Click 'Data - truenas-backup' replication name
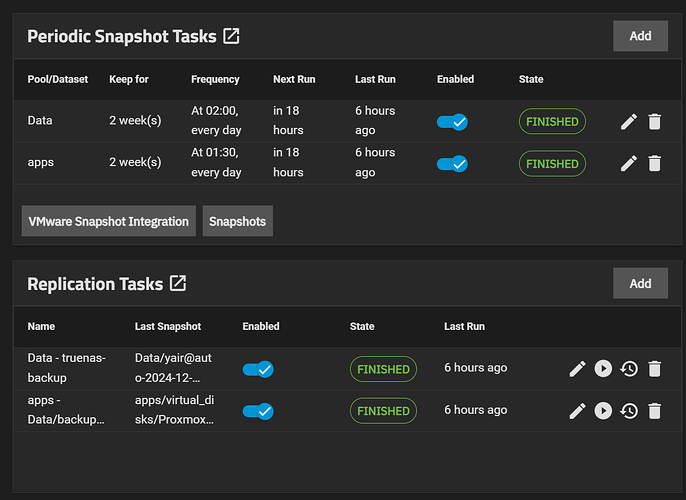Viewport: 686px width, 500px height. [66, 367]
